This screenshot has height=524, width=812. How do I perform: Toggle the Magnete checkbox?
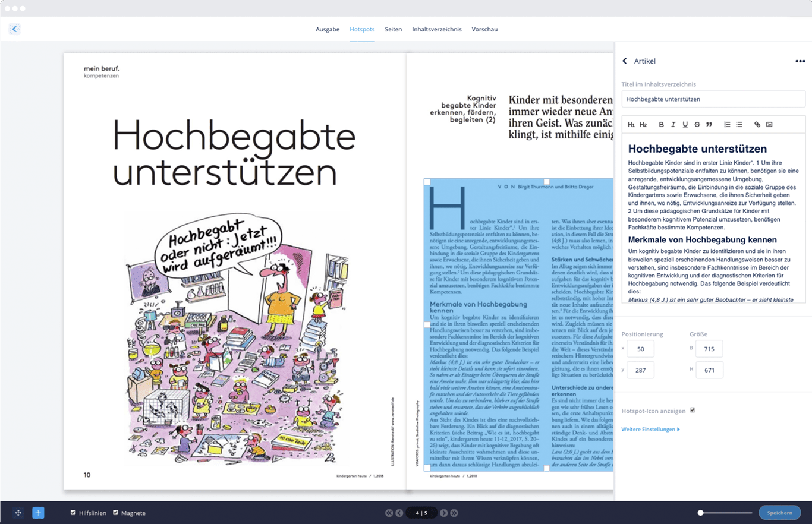pyautogui.click(x=115, y=513)
